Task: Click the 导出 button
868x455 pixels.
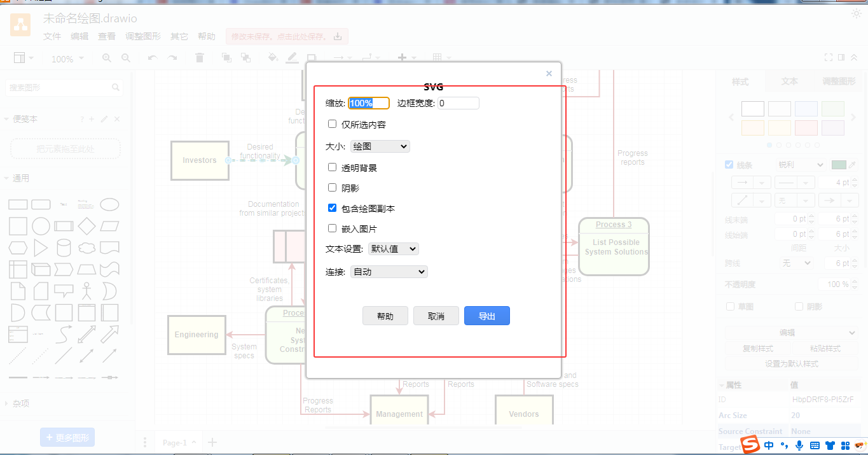Action: (487, 315)
